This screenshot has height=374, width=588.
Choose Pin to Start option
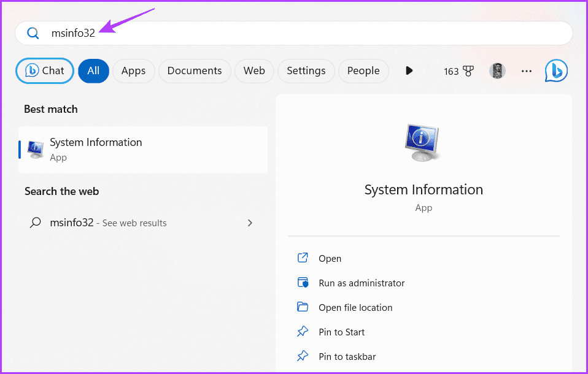pos(342,332)
